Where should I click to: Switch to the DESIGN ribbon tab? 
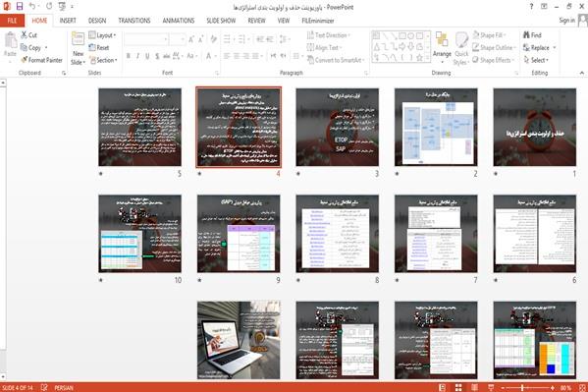tap(97, 21)
